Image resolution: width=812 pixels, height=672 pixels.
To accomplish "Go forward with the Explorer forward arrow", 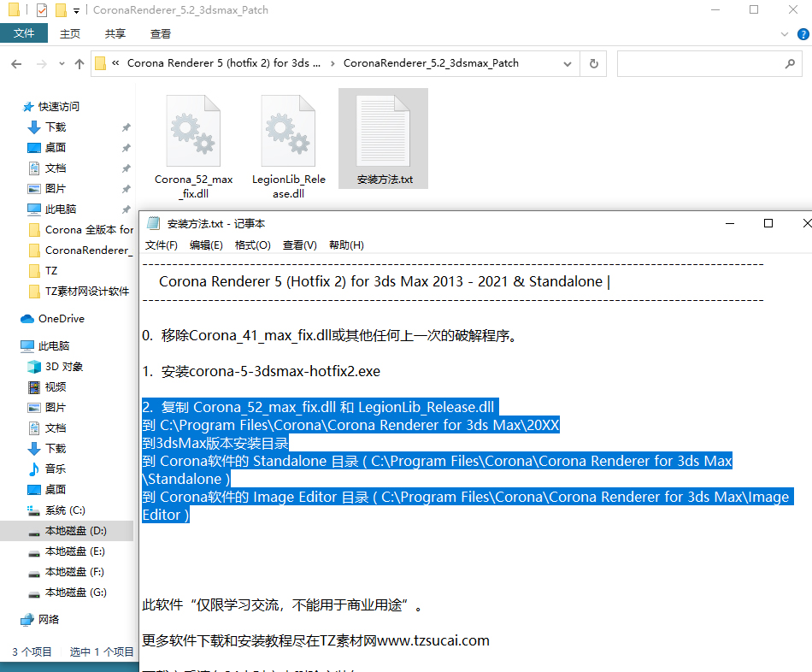I will (41, 64).
